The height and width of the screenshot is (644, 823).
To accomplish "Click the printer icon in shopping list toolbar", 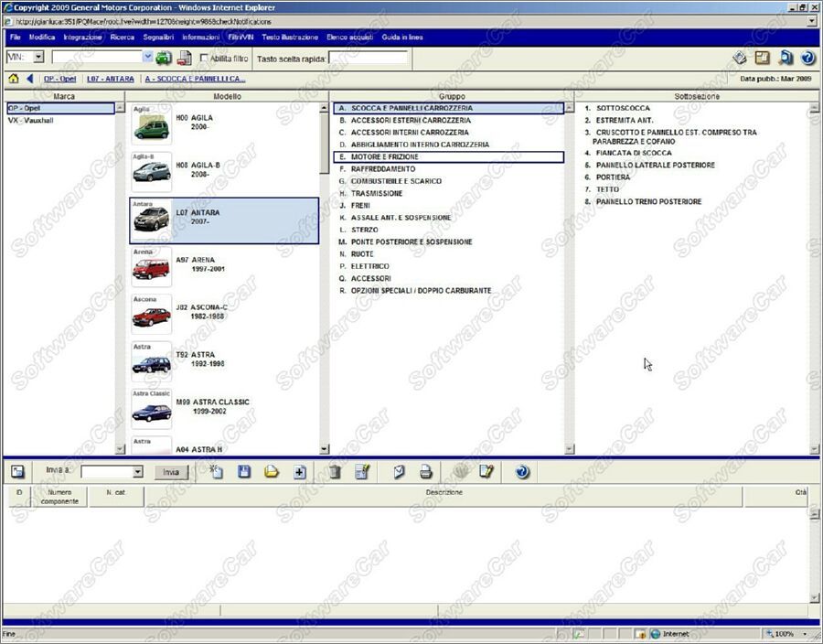I will click(425, 472).
